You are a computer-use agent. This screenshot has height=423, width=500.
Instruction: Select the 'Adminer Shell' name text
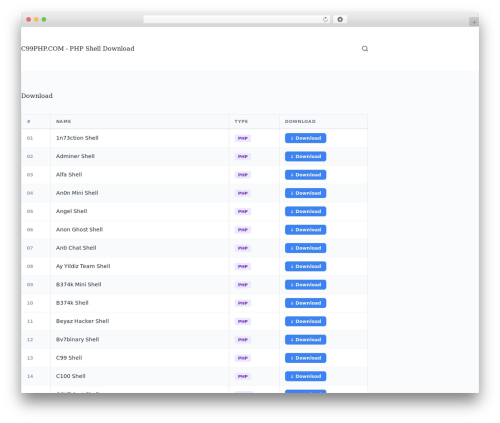tap(75, 156)
